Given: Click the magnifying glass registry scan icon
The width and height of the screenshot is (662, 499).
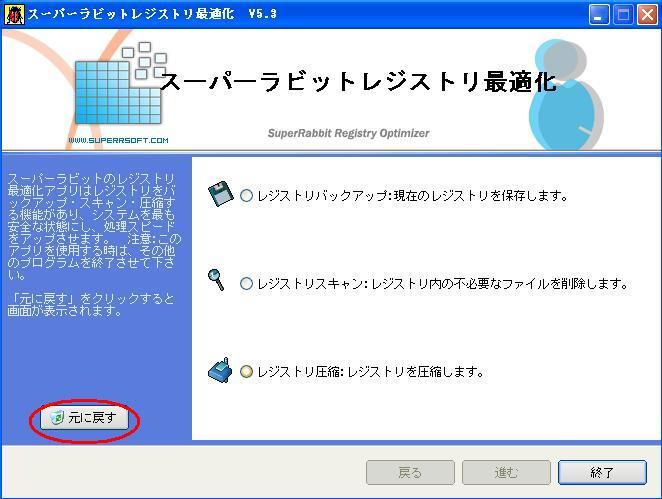Looking at the screenshot, I should pyautogui.click(x=217, y=280).
